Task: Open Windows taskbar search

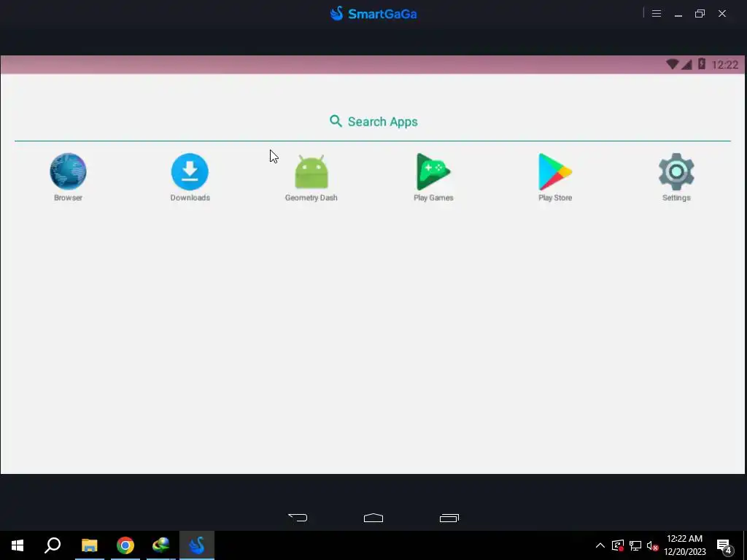Action: (x=53, y=545)
